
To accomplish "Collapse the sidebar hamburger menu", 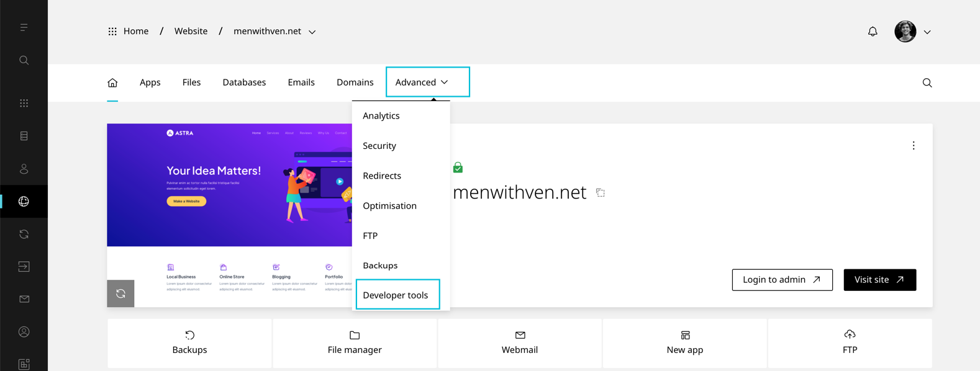I will tap(24, 27).
